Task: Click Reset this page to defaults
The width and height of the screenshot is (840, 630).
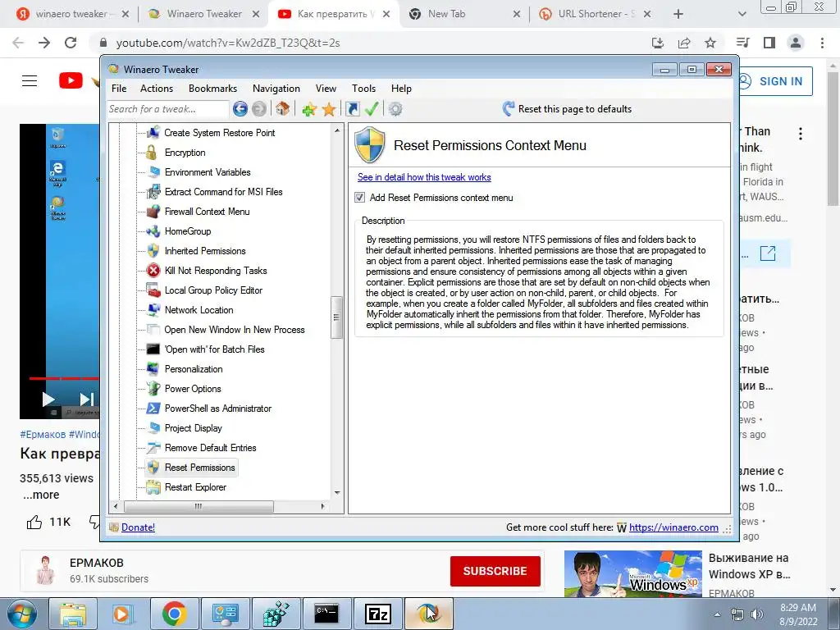Action: (x=568, y=109)
